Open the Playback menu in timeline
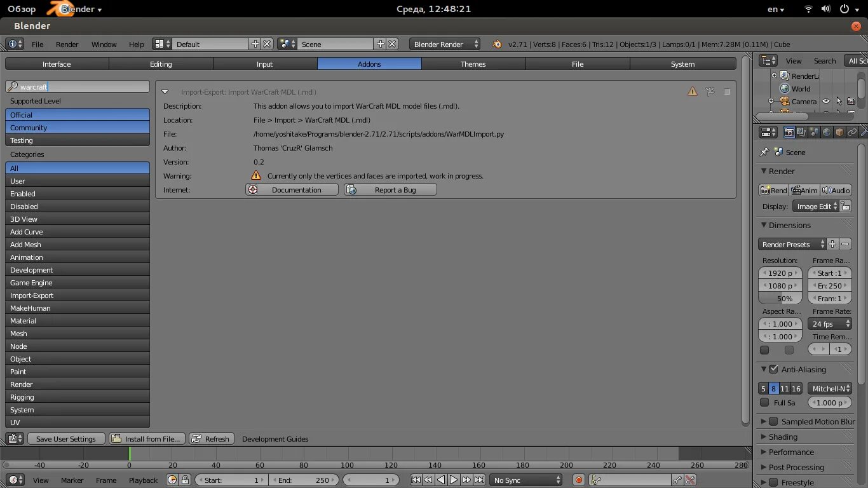 coord(143,480)
